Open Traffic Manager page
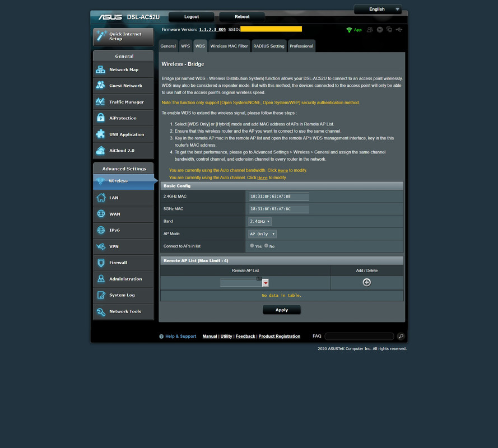498x448 pixels. click(123, 102)
